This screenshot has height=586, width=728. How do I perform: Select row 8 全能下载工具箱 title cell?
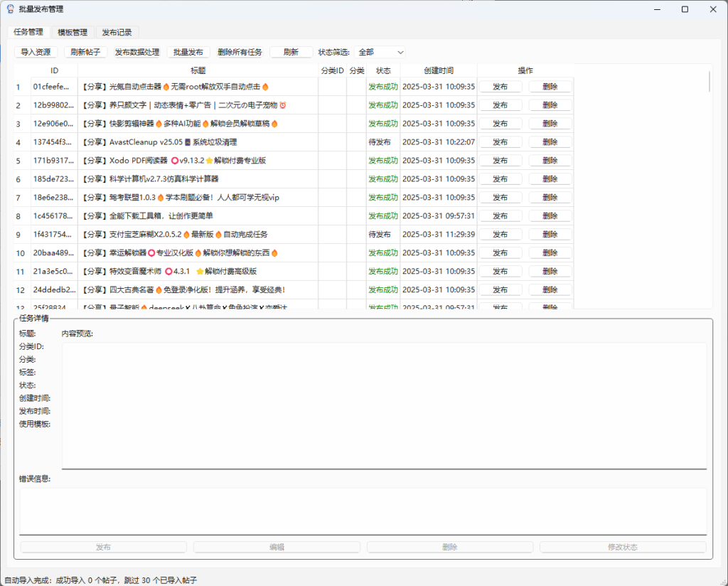(198, 216)
